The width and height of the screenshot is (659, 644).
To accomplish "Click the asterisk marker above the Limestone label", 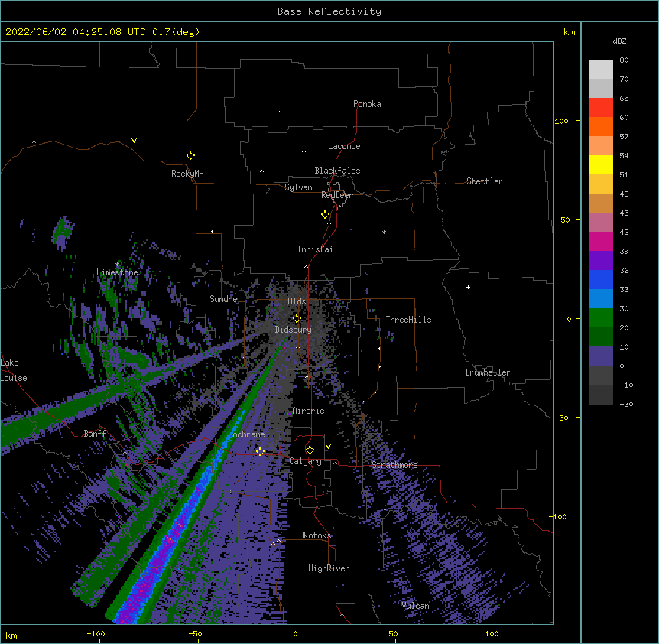I will 117,265.
